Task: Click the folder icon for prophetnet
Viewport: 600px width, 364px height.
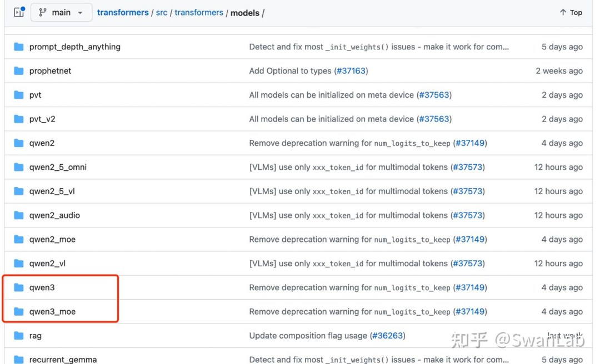Action: pyautogui.click(x=19, y=70)
